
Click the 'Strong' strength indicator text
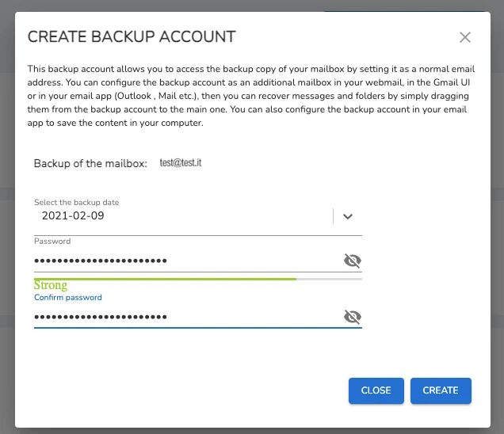[51, 286]
